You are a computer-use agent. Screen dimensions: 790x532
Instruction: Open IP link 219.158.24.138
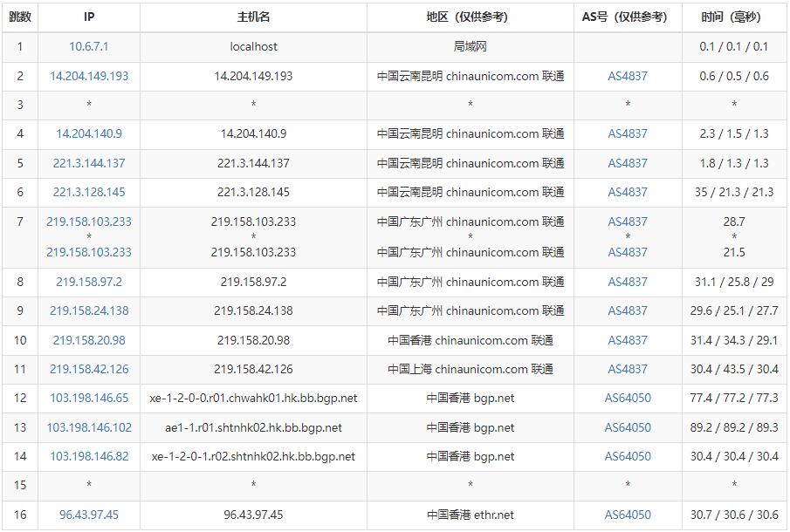89,310
